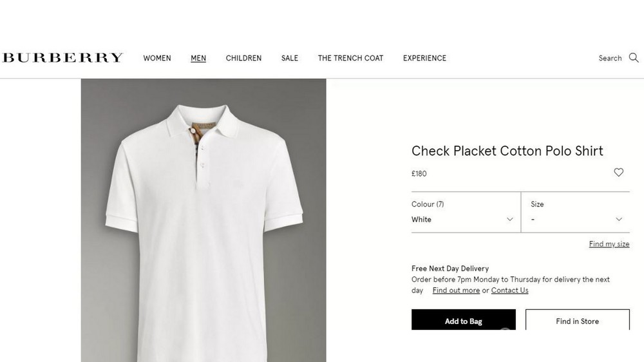Click the Search text label

pos(610,58)
